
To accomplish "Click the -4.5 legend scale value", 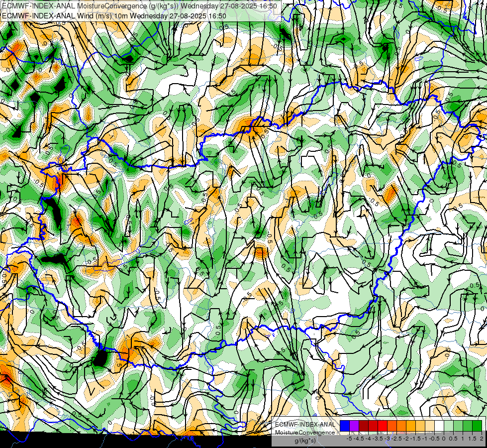I will point(360,439).
